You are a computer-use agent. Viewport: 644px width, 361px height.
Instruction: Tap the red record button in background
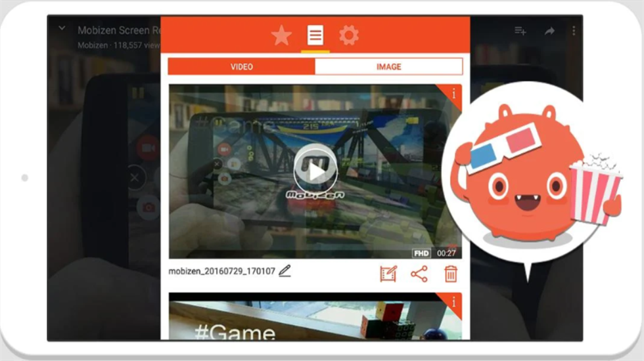[147, 148]
